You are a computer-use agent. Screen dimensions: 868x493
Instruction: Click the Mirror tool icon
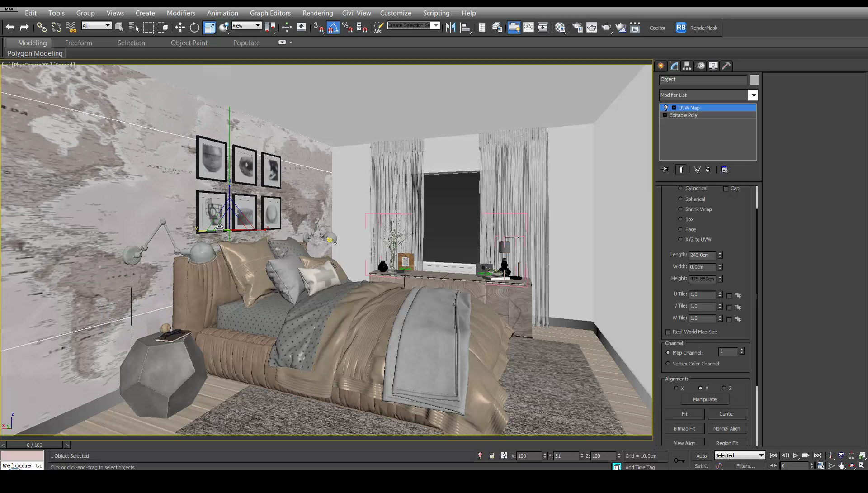pos(450,28)
